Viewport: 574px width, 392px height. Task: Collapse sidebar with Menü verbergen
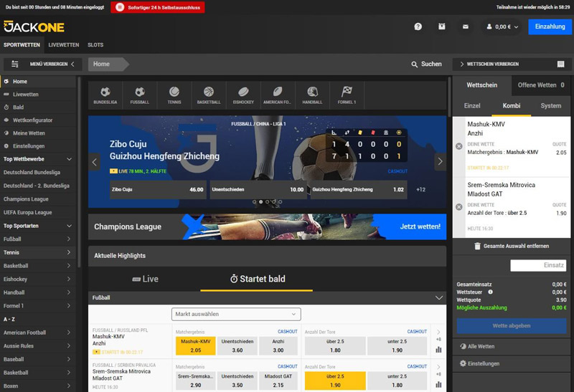(x=52, y=64)
